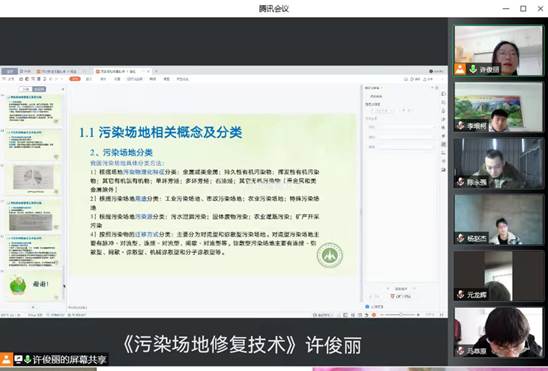Viewport: 548px width, 371px height.
Task: Close the active presentation document tab
Action: pos(148,71)
